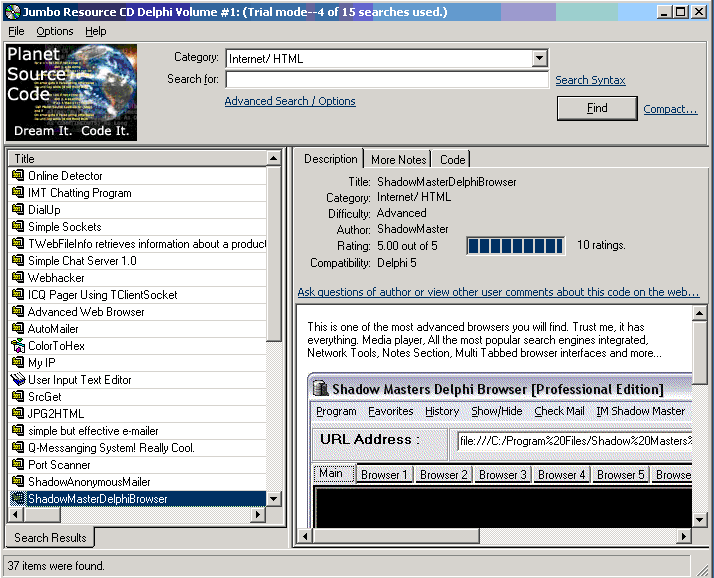
Task: Click the title list scroll up arrow
Action: coord(273,159)
